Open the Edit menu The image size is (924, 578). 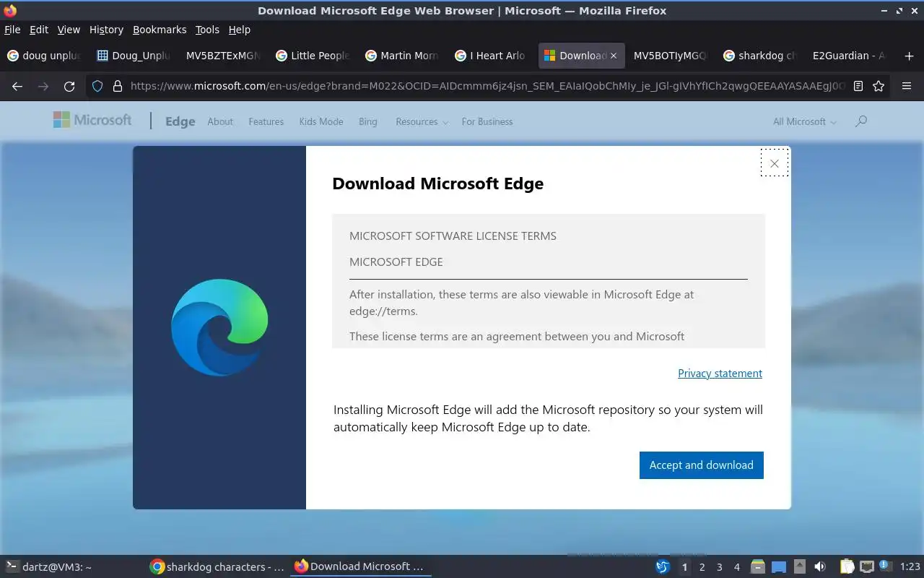39,30
